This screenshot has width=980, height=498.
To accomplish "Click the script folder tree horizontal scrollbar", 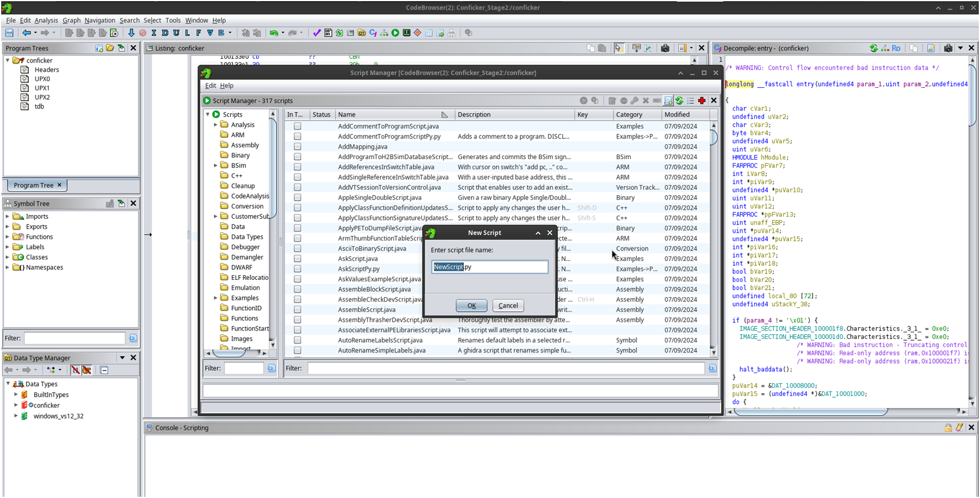I will pos(236,353).
